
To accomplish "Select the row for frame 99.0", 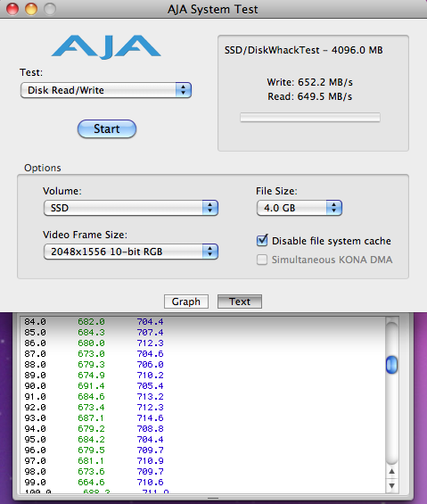I will (202, 483).
